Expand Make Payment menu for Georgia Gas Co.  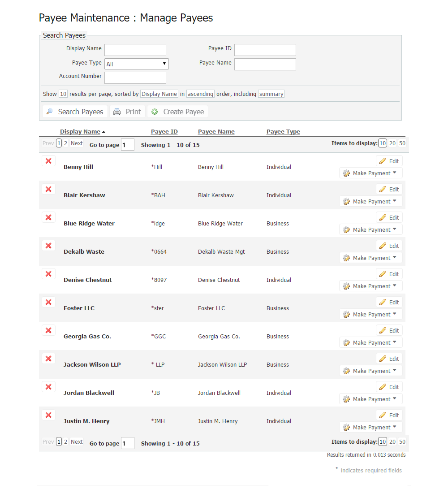[370, 342]
